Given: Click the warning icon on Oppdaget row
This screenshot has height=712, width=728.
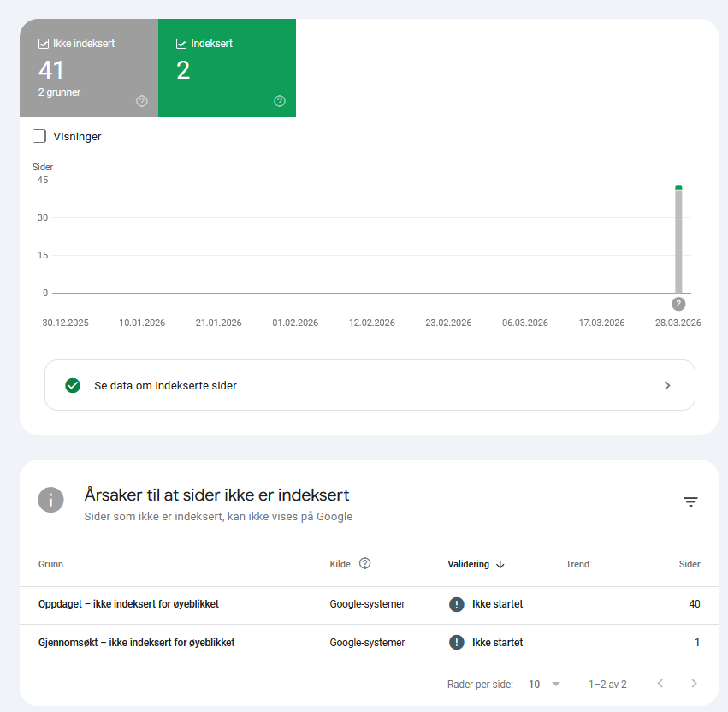Looking at the screenshot, I should (x=458, y=603).
